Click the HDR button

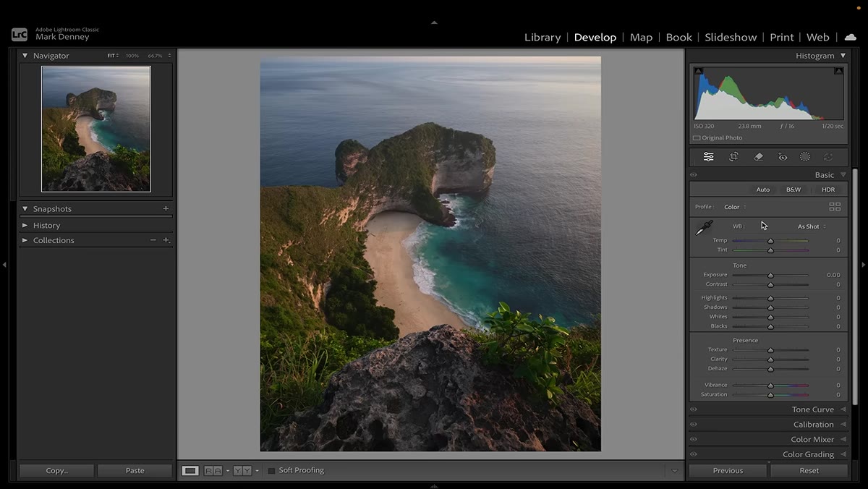pyautogui.click(x=828, y=190)
